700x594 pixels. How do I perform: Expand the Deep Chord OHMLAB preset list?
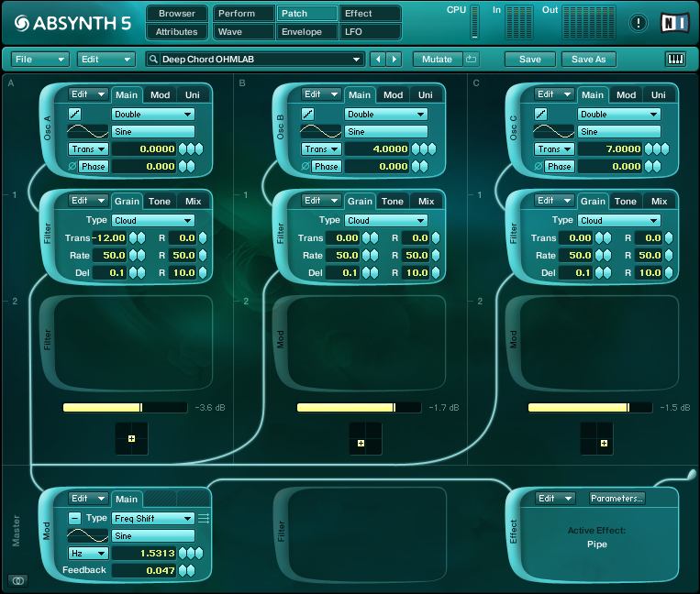[356, 59]
